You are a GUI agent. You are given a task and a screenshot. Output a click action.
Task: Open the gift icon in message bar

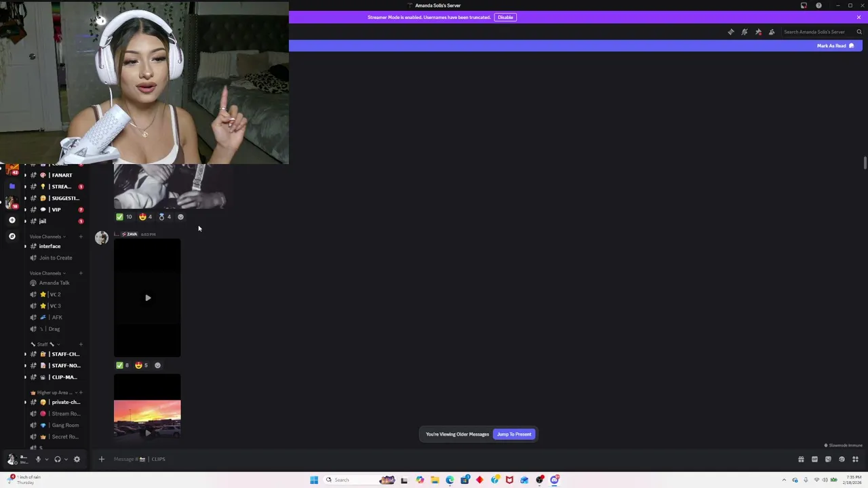click(x=801, y=460)
